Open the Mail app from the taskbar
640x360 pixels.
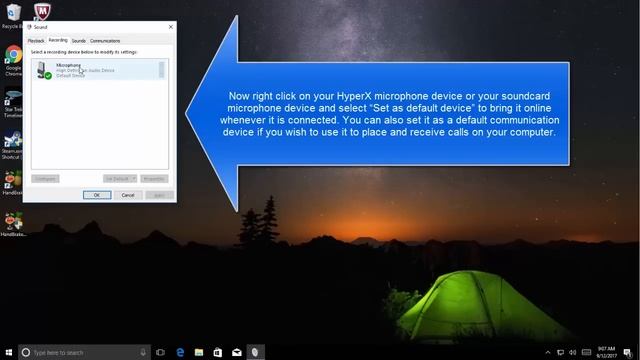point(237,352)
